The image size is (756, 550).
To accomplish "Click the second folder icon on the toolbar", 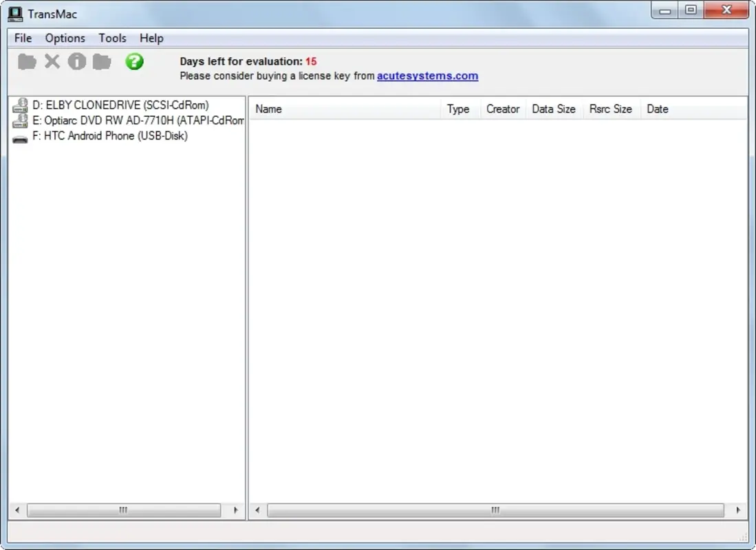I will point(102,61).
